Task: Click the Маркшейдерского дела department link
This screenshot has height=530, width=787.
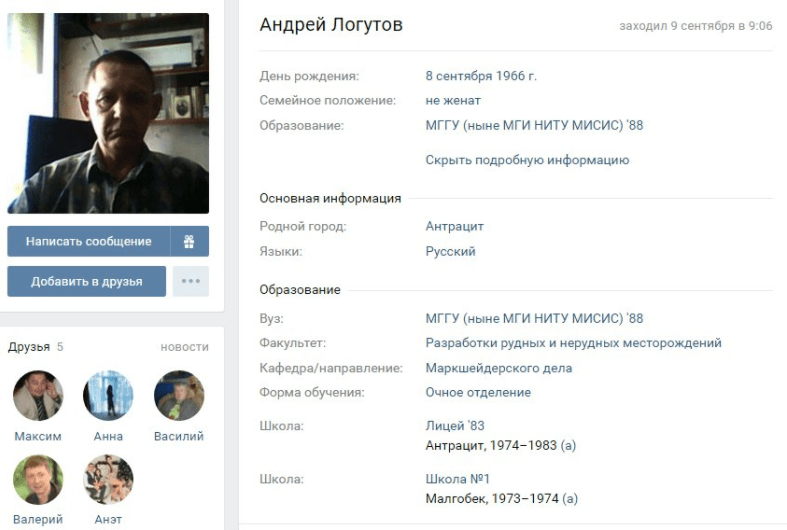Action: (x=499, y=368)
